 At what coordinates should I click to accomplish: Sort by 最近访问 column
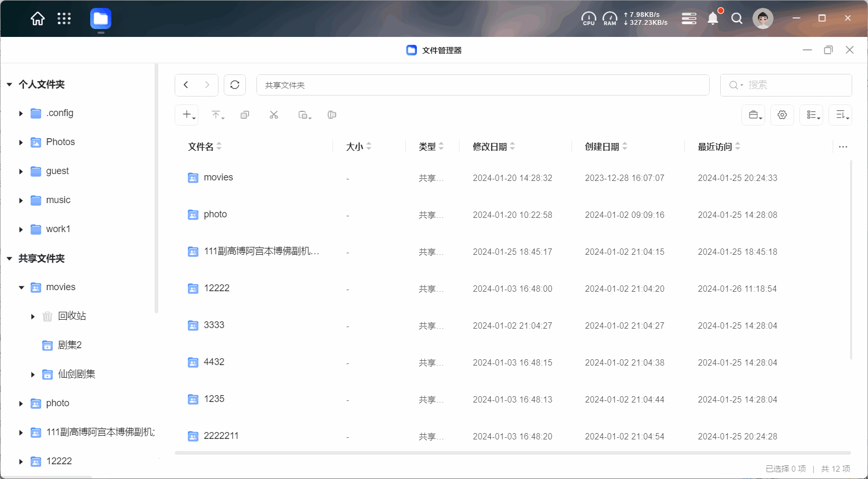tap(719, 147)
